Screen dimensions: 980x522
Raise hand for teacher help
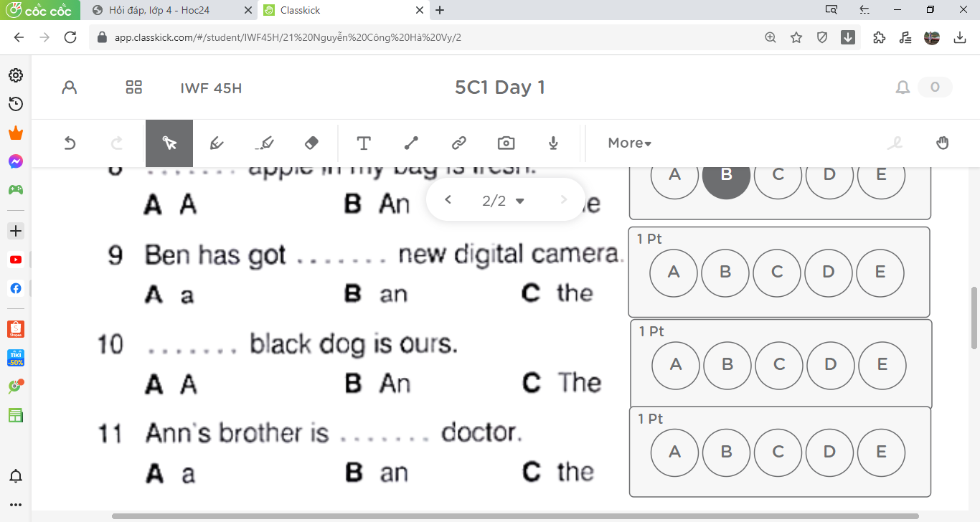tap(943, 143)
